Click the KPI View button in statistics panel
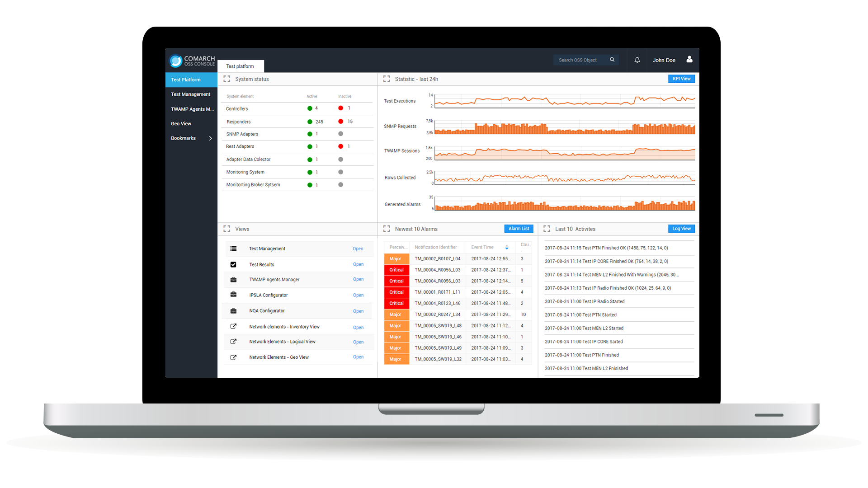Viewport: 868px width, 488px height. click(x=681, y=79)
